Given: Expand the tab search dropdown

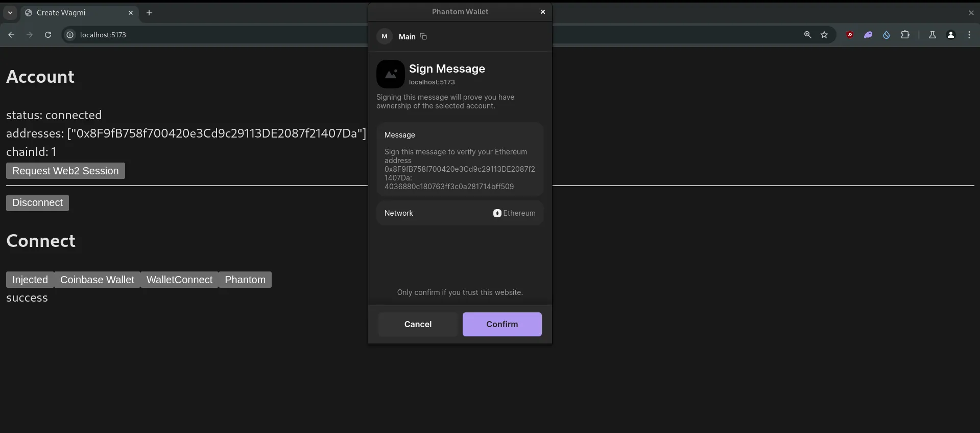Looking at the screenshot, I should tap(10, 13).
